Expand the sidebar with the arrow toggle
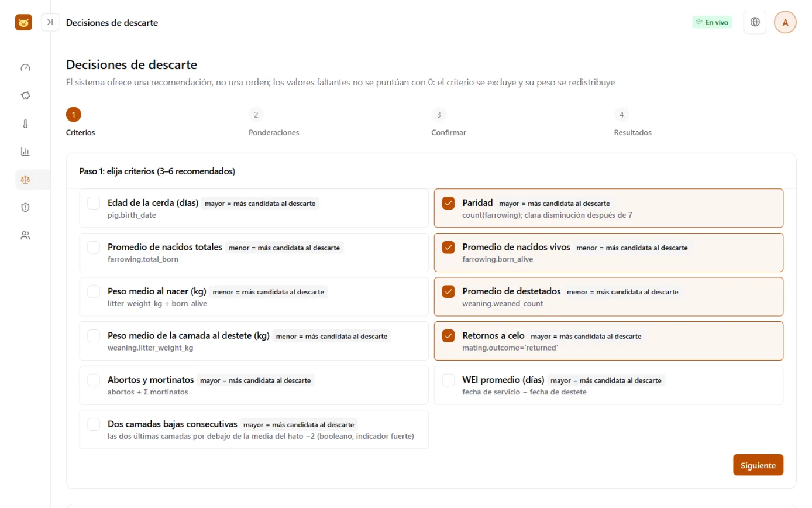Image resolution: width=812 pixels, height=508 pixels. click(x=50, y=22)
